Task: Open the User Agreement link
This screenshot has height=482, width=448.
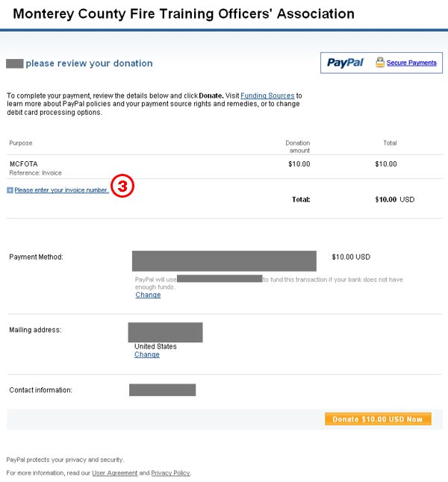Action: [115, 473]
